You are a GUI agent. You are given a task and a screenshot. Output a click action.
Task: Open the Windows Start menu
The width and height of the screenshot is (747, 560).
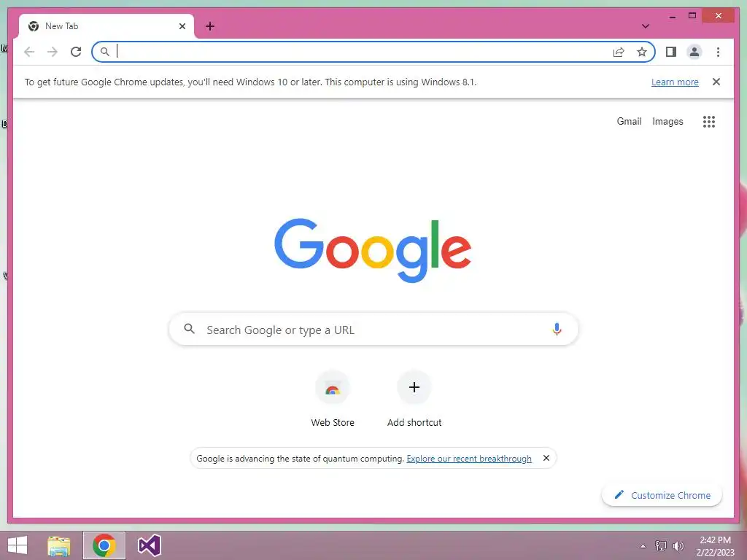[x=18, y=545]
